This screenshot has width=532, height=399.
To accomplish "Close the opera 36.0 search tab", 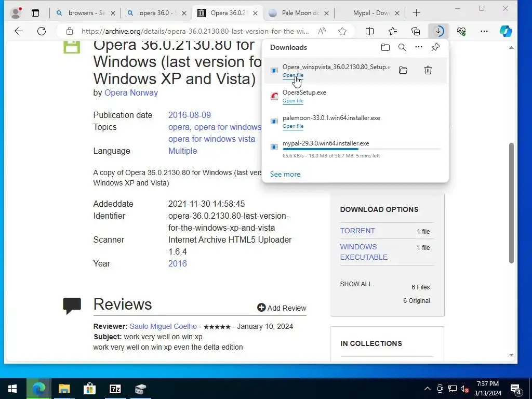I will click(x=184, y=13).
